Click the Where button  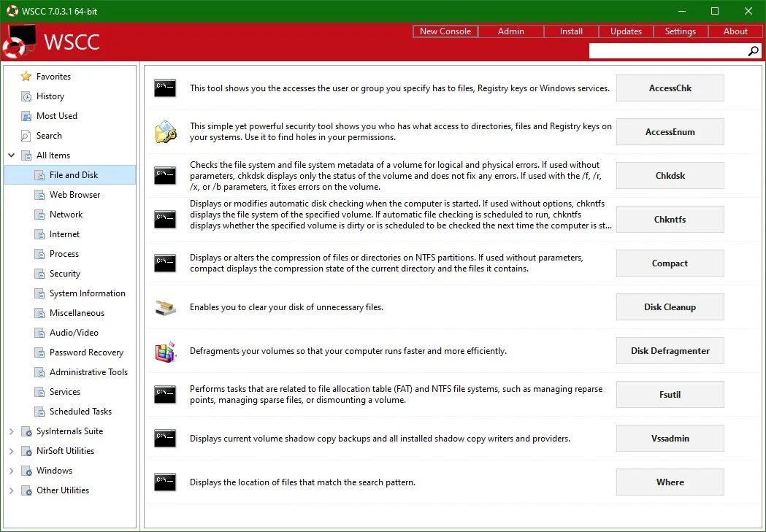pos(670,482)
